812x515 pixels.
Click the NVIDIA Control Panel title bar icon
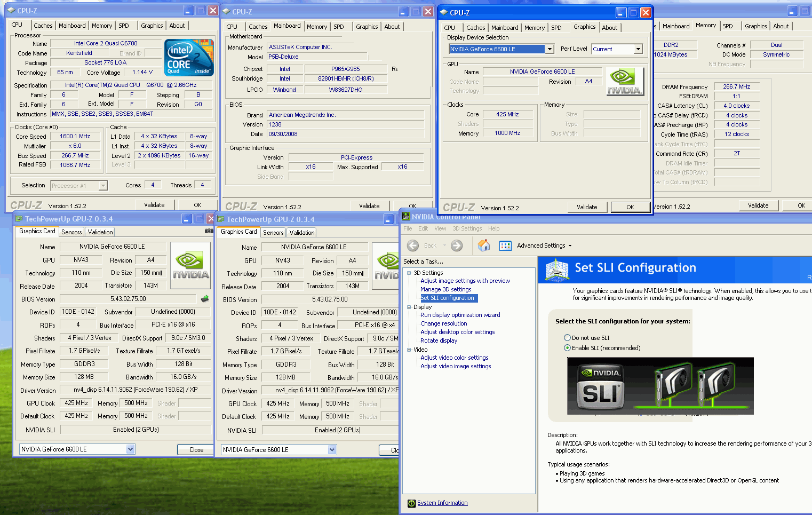click(406, 216)
